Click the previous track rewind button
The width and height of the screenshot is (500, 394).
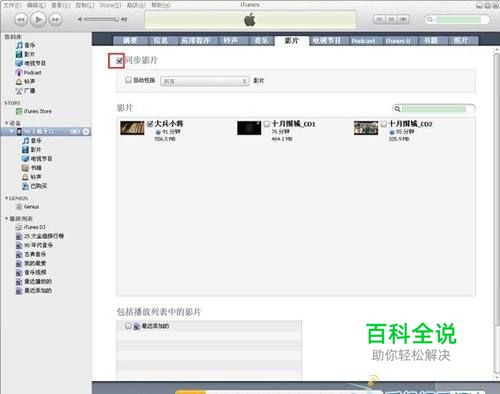coord(21,20)
